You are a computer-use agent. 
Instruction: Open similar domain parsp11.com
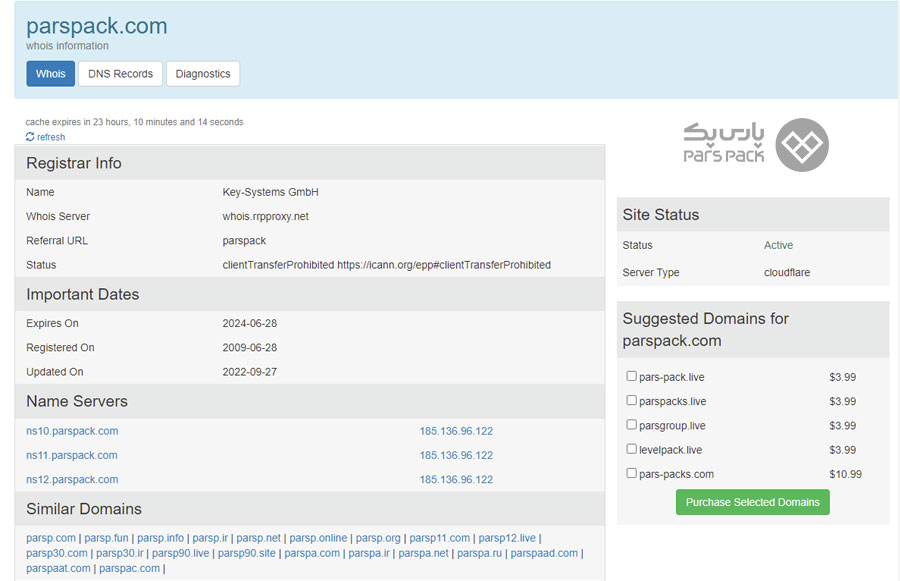click(440, 538)
